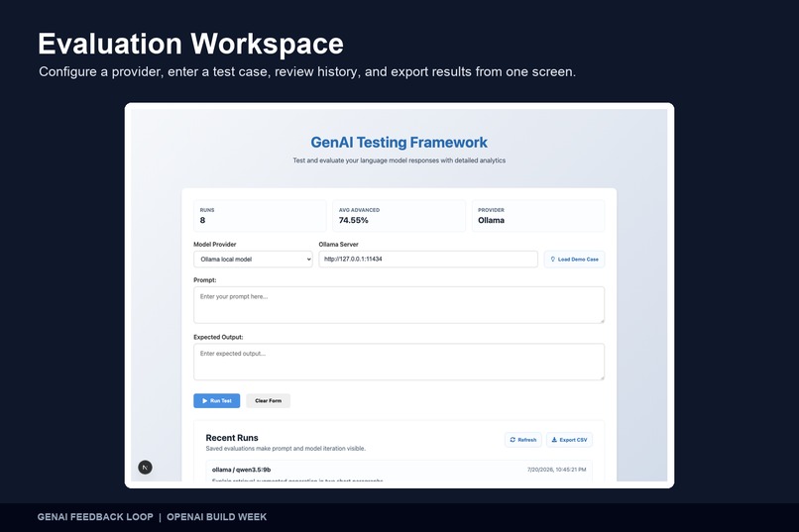Click the Run Test button
799x532 pixels.
(x=216, y=400)
